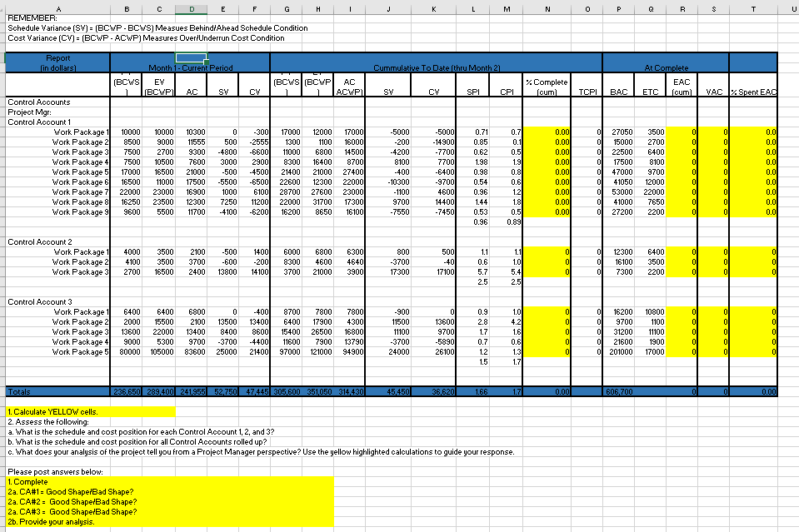Click question c. about Project Manager perspective
This screenshot has width=799, height=532.
point(261,452)
